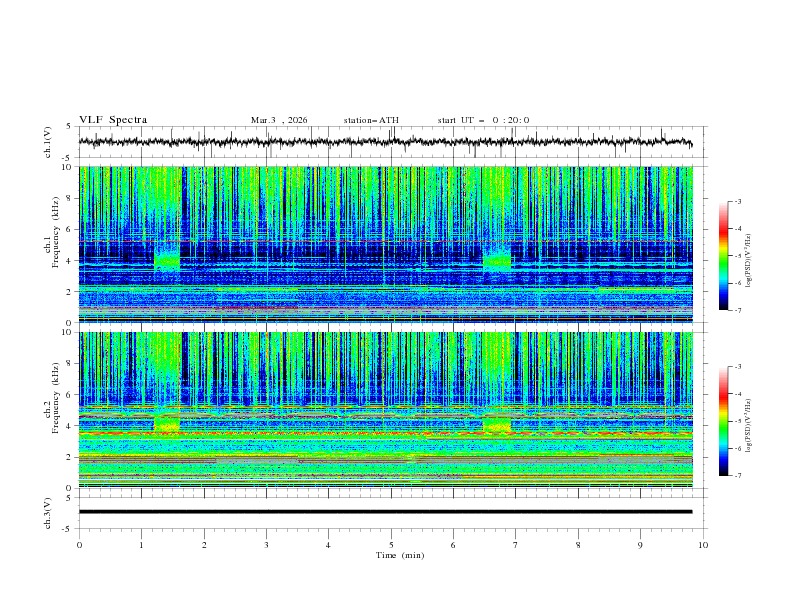
Task: Click the ch.1 spectrogram color bar
Action: coord(723,256)
